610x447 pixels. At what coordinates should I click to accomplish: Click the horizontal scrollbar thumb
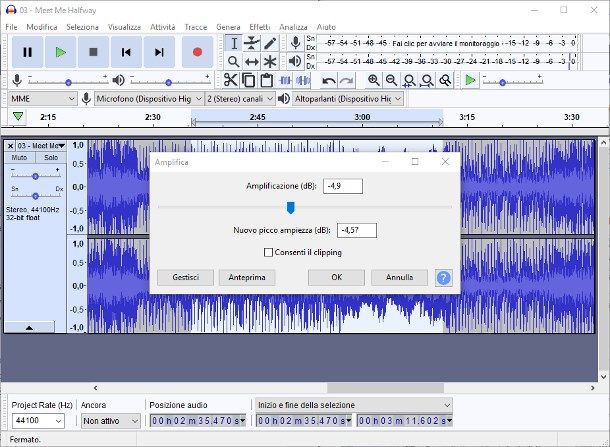pyautogui.click(x=385, y=388)
